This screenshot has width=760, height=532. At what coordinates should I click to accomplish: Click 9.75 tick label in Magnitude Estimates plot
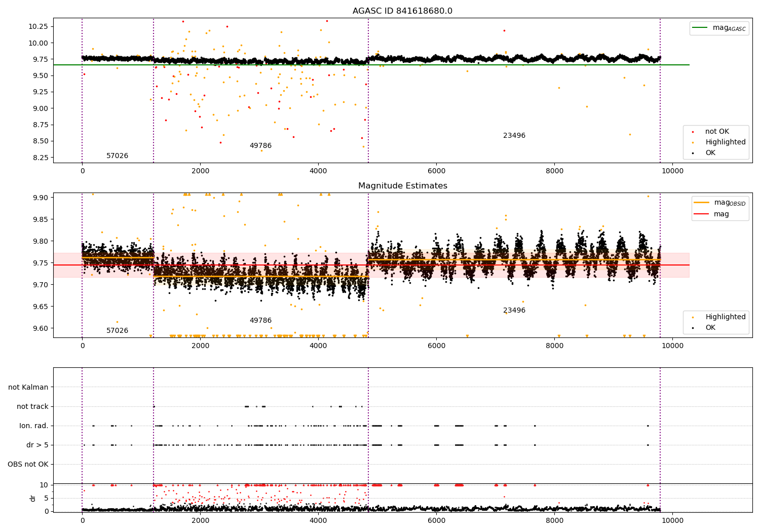click(x=41, y=263)
